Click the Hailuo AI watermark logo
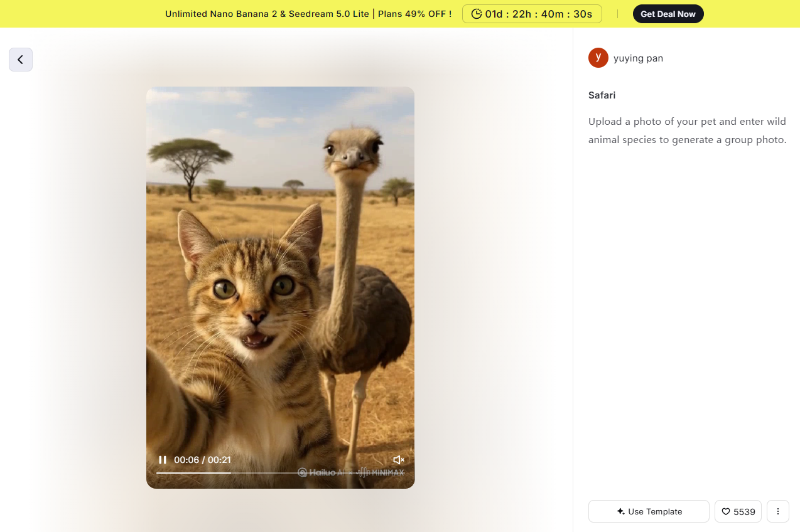The width and height of the screenshot is (800, 532). (320, 472)
